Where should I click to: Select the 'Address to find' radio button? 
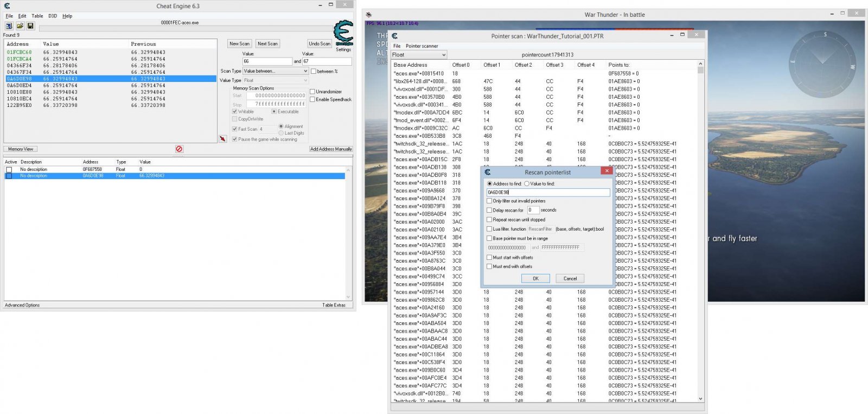click(490, 183)
